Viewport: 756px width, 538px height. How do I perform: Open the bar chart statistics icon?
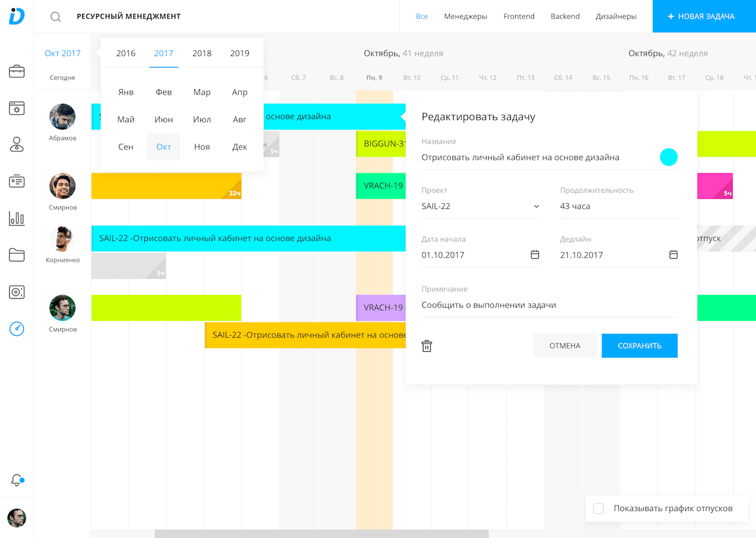tap(17, 218)
